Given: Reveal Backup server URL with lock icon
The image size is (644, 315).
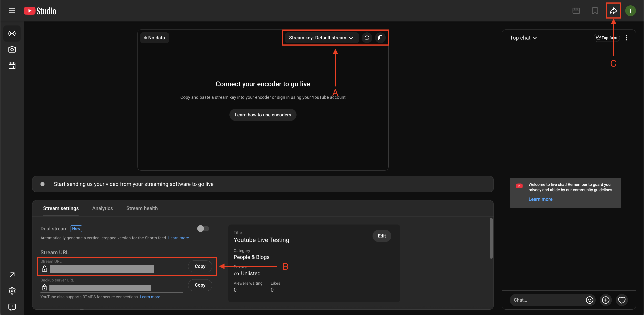Looking at the screenshot, I should (44, 288).
